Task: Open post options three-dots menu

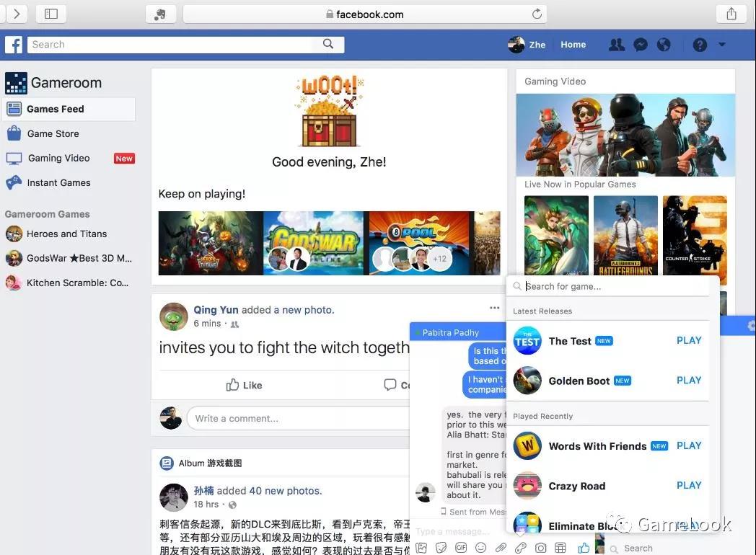Action: (494, 308)
